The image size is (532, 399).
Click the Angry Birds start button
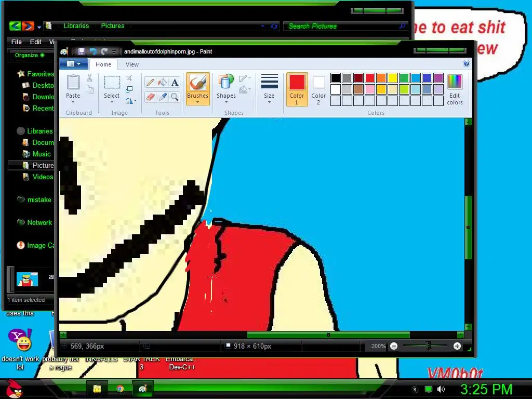click(14, 389)
